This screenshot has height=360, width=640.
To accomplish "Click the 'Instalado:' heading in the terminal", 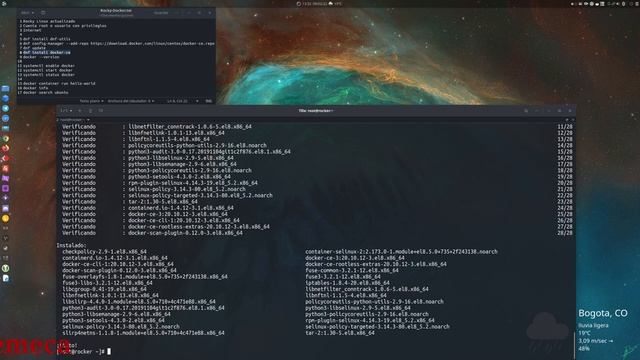I will pyautogui.click(x=71, y=246).
